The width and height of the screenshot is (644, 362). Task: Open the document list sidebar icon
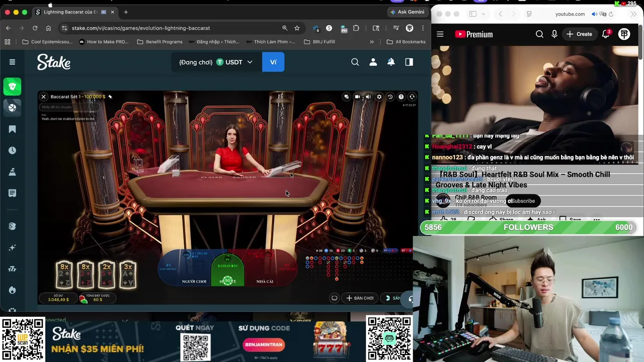12,193
